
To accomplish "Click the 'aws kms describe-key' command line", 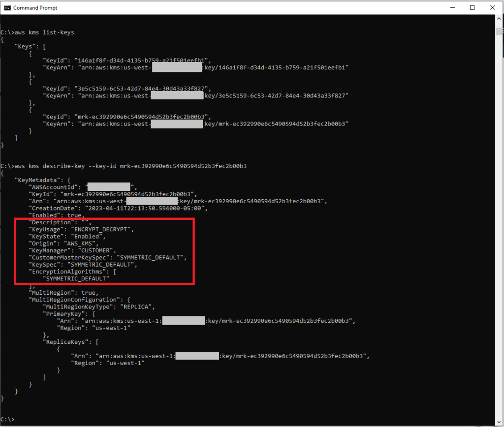I will coord(124,166).
